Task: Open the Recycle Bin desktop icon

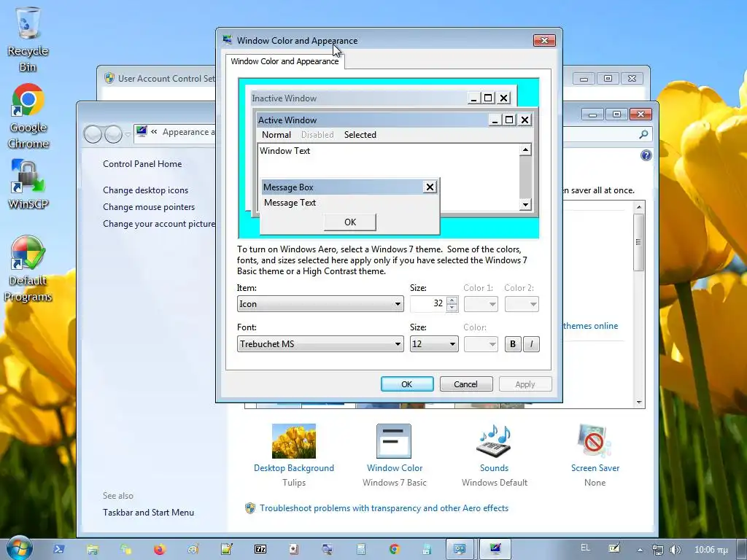Action: pyautogui.click(x=28, y=39)
